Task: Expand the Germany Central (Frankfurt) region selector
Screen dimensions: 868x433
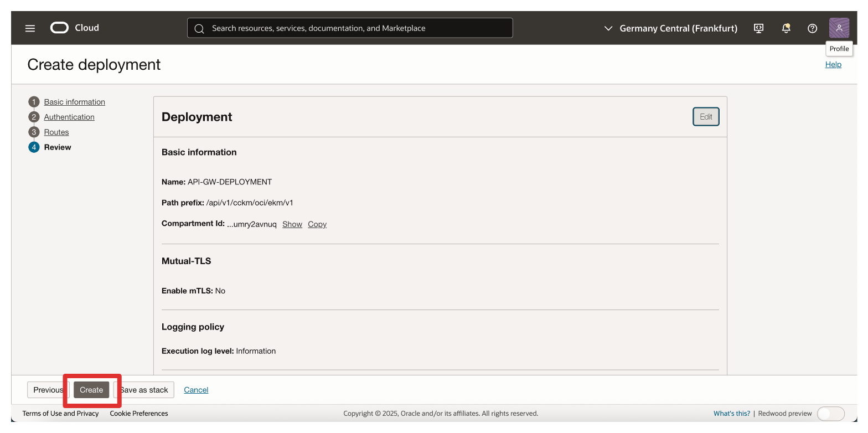Action: 670,28
